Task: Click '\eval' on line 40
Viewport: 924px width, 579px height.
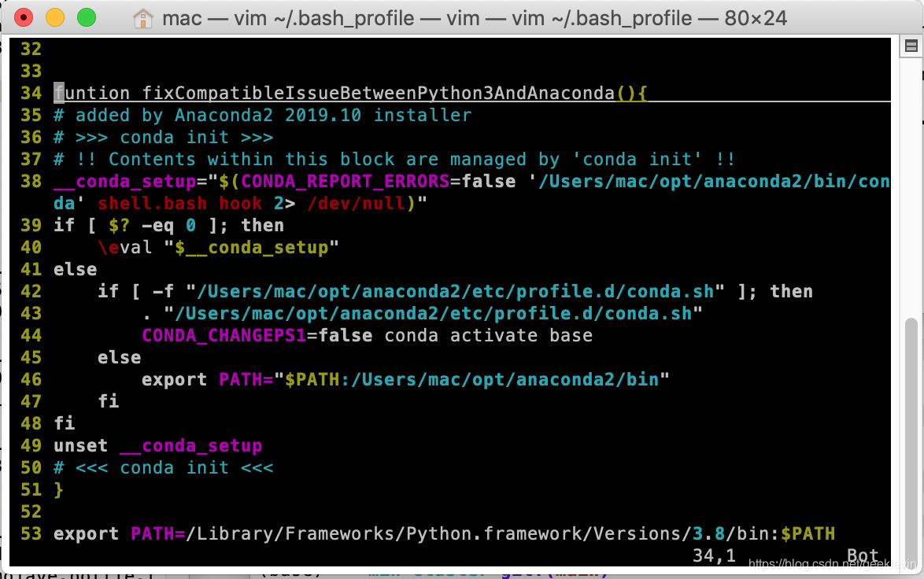Action: (125, 247)
